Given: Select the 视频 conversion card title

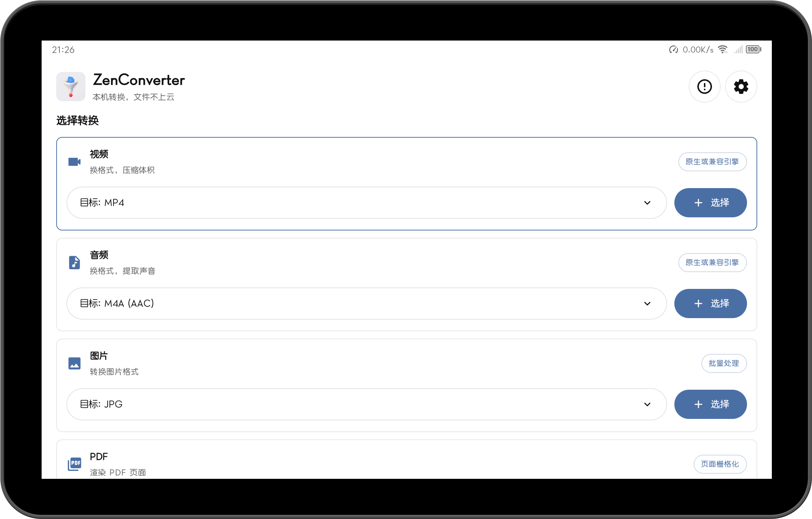Looking at the screenshot, I should [x=99, y=154].
